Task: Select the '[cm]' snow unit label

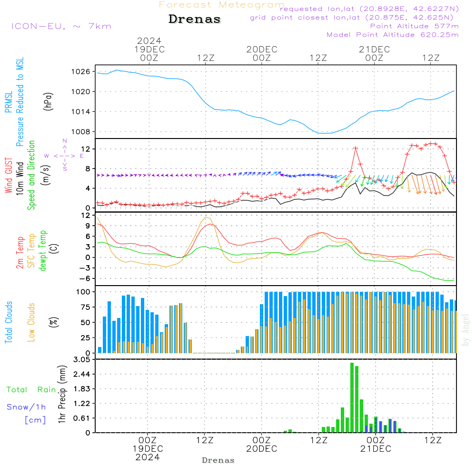Action: pos(35,420)
